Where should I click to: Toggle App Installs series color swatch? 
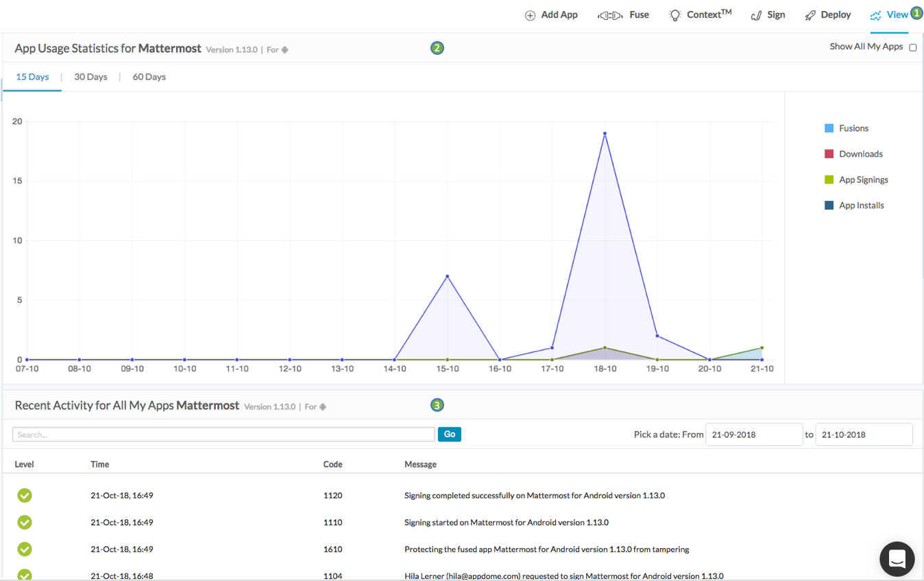(829, 206)
